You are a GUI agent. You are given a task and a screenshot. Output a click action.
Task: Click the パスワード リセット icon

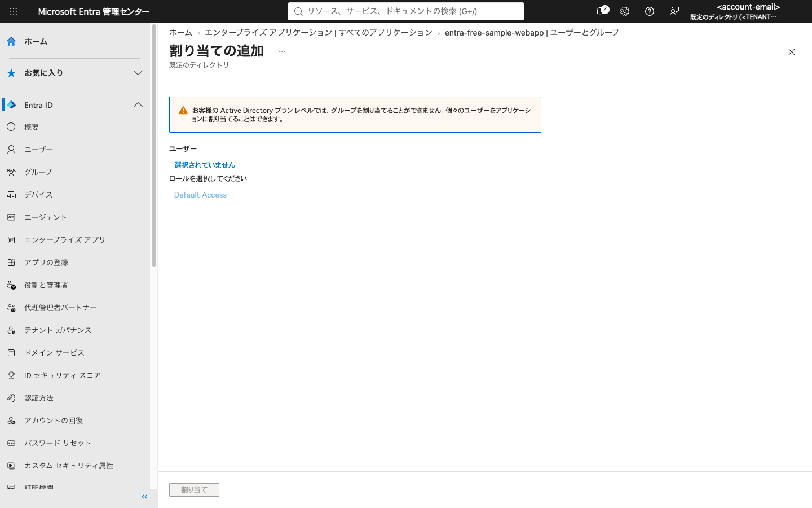11,443
